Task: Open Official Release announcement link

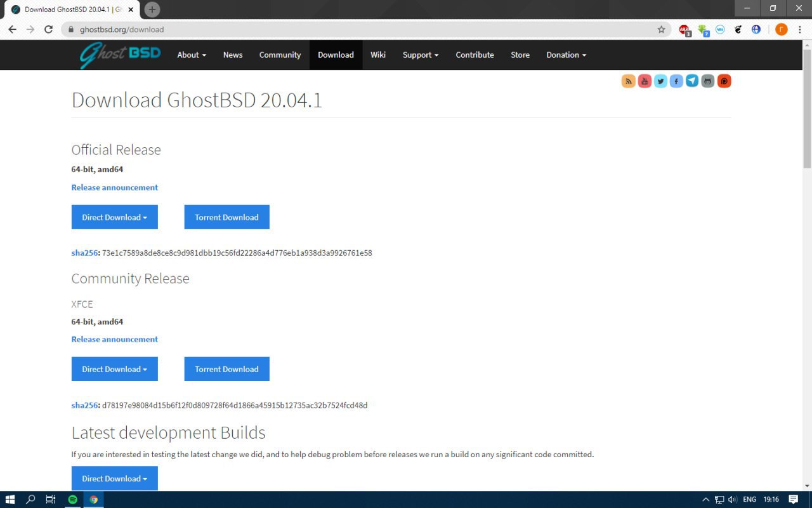Action: [115, 187]
